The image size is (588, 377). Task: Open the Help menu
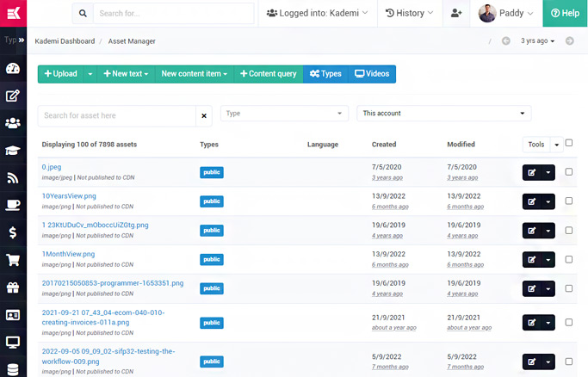click(x=565, y=13)
